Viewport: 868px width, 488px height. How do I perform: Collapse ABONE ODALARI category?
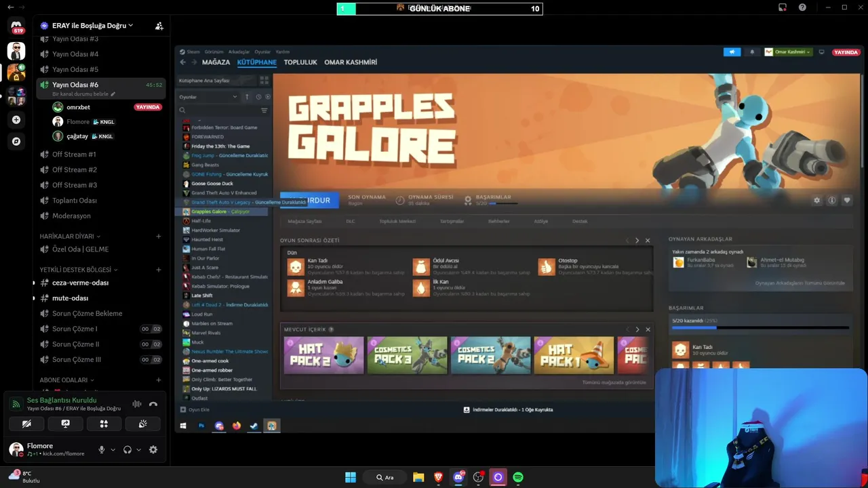tap(66, 380)
